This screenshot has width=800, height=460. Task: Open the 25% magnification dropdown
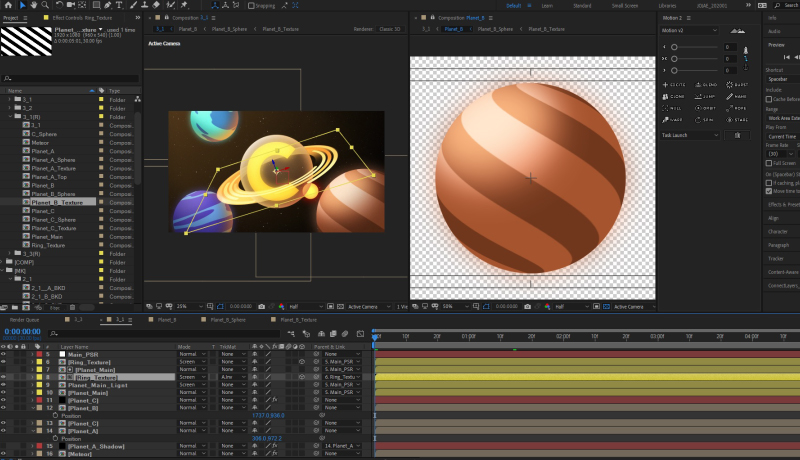190,306
